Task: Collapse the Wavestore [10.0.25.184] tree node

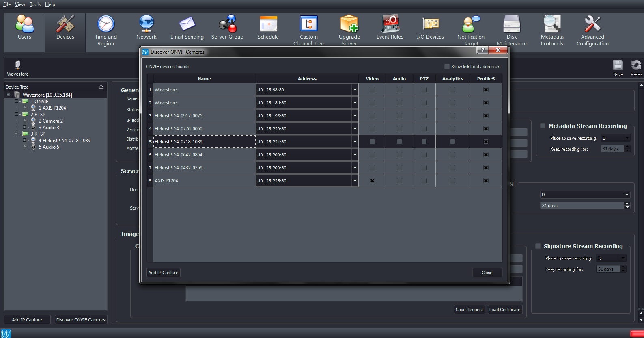Action: (x=9, y=95)
